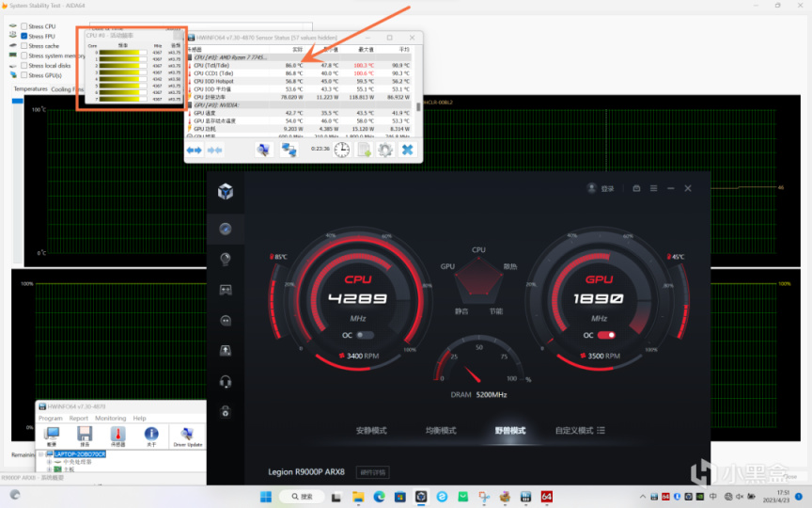Click the thermometer sensors icon in HWiNFO
The image size is (812, 508).
point(117,436)
